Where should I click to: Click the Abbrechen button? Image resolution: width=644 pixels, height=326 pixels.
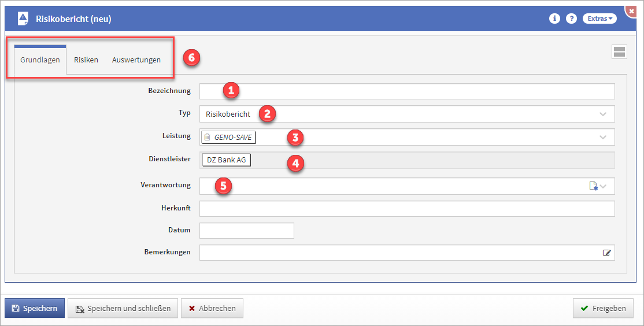(212, 308)
